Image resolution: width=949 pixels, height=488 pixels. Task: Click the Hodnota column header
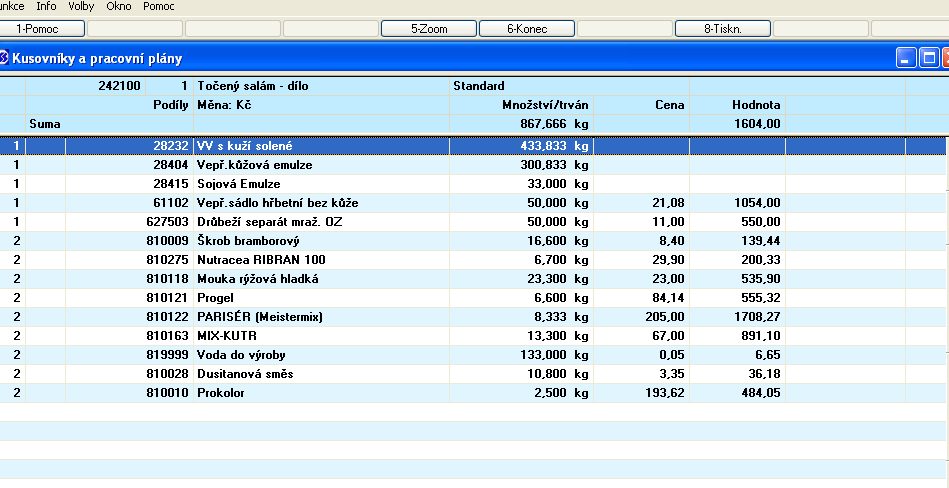pos(756,105)
